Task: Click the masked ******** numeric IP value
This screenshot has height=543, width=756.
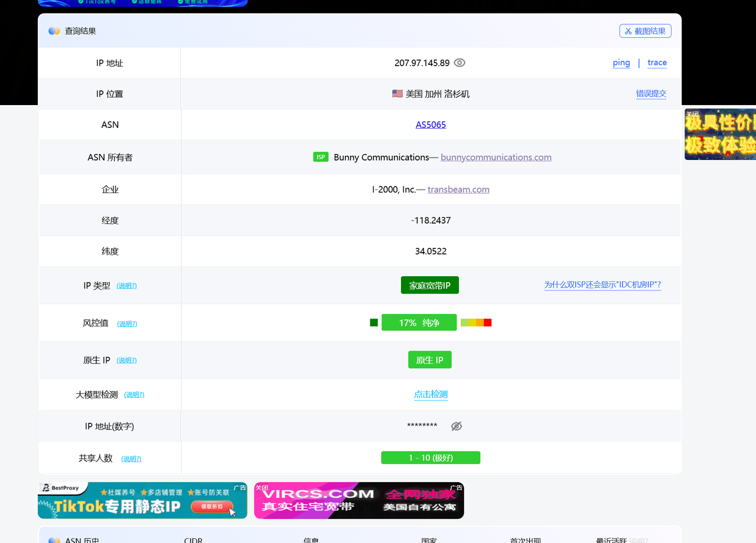Action: 422,426
